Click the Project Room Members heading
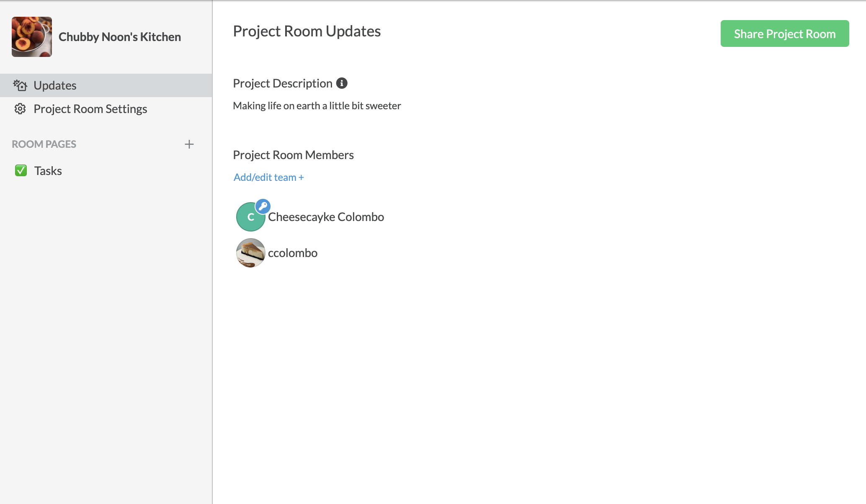The height and width of the screenshot is (504, 866). pyautogui.click(x=293, y=155)
